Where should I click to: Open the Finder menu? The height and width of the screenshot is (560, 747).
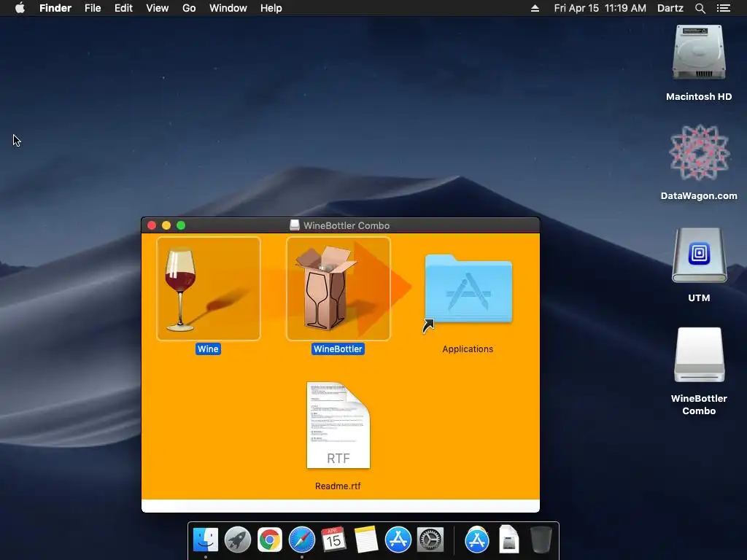[x=55, y=8]
